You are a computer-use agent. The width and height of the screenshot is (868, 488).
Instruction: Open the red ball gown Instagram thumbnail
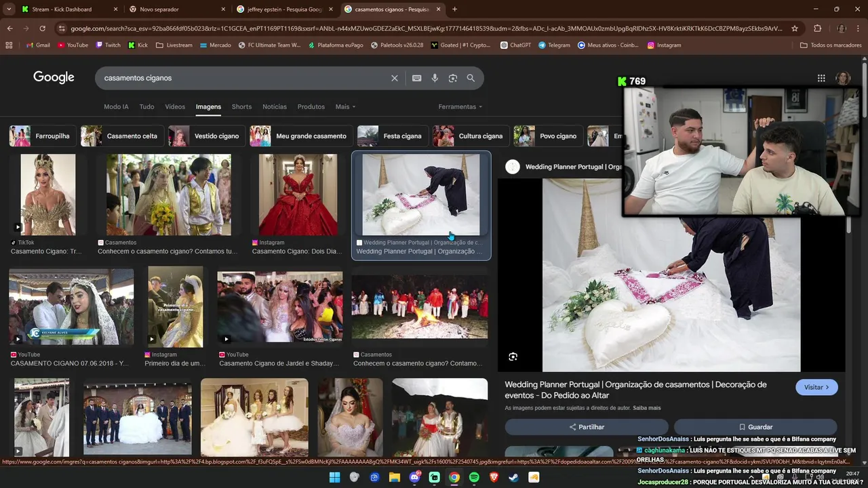(298, 195)
